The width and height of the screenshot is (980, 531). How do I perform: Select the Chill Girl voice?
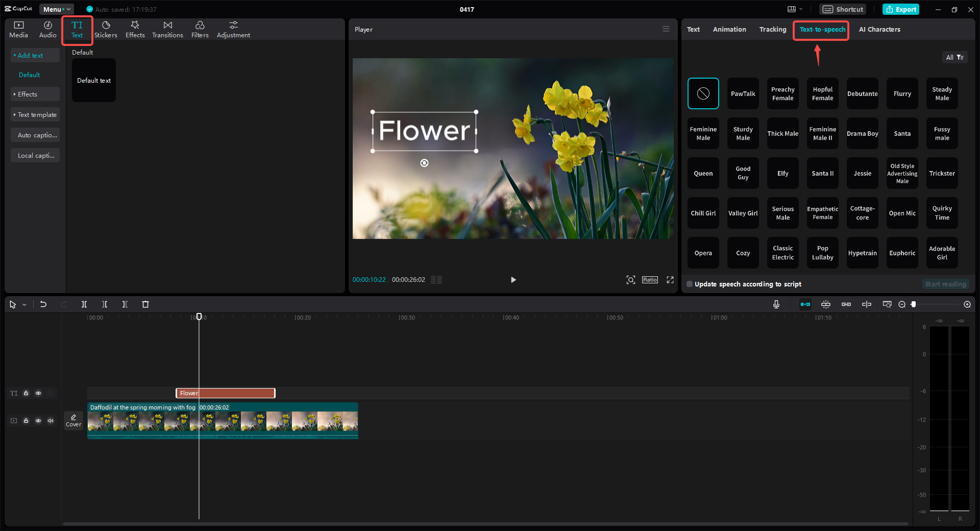coord(703,213)
